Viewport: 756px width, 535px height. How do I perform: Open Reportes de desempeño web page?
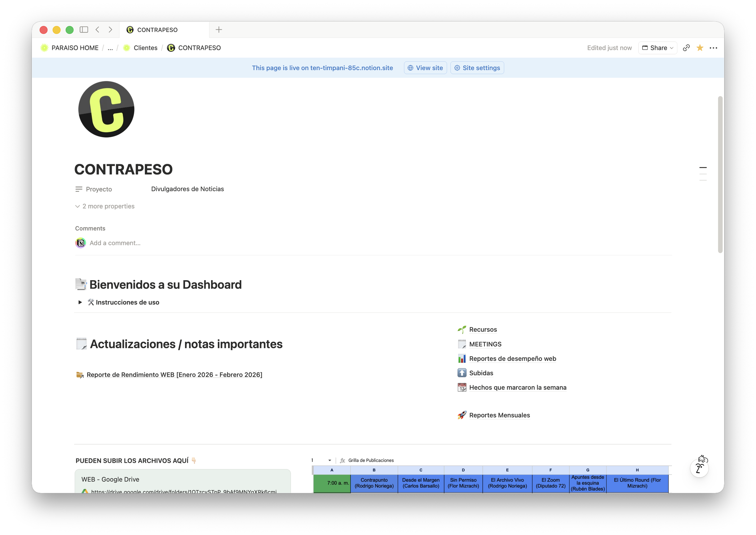tap(513, 358)
